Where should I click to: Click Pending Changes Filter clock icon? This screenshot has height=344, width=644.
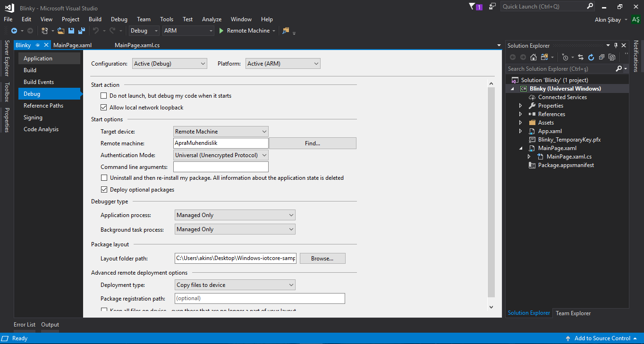565,57
